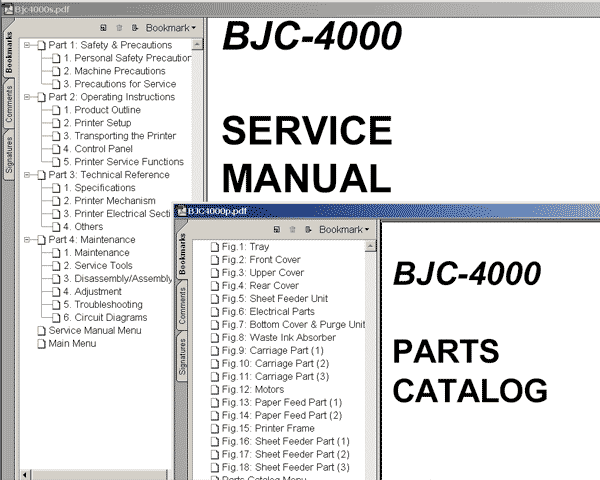The height and width of the screenshot is (480, 600).
Task: Open bookmark 3. Disassembly/Assembly
Action: (118, 279)
